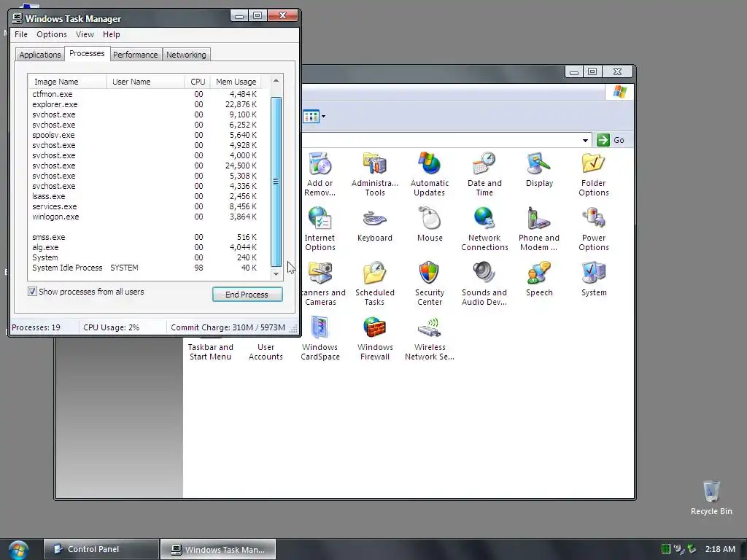Click Windows Task Manager taskbar button

pos(217,549)
